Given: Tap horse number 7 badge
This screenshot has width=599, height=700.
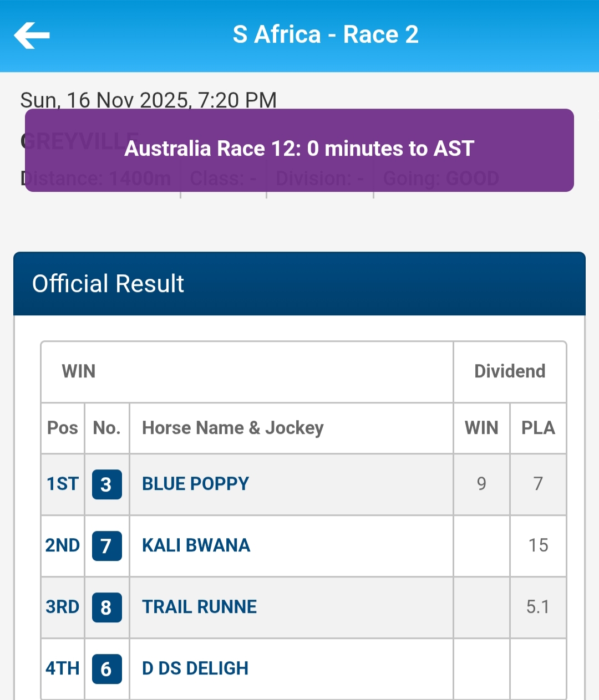Looking at the screenshot, I should [106, 546].
